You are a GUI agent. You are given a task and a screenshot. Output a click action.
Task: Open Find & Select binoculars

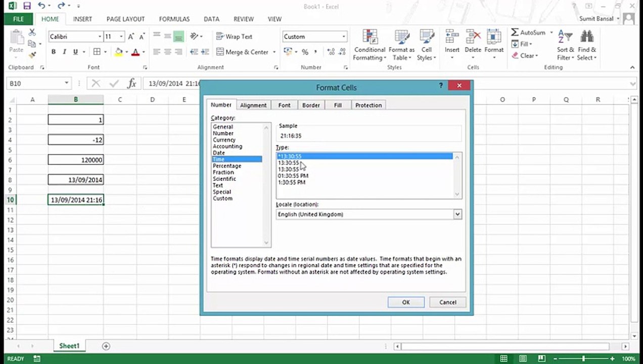click(x=587, y=37)
